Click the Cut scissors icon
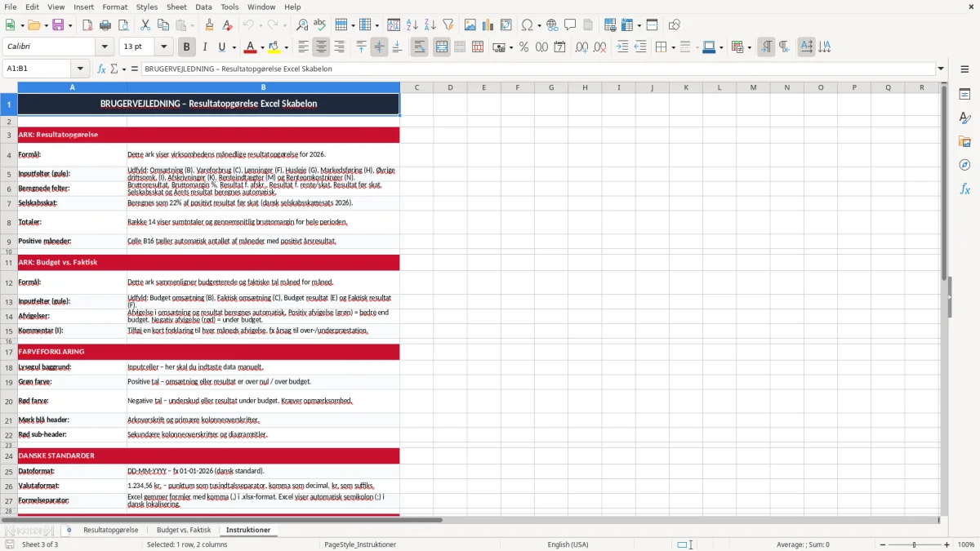Screen dimensions: 980x551 pyautogui.click(x=145, y=25)
